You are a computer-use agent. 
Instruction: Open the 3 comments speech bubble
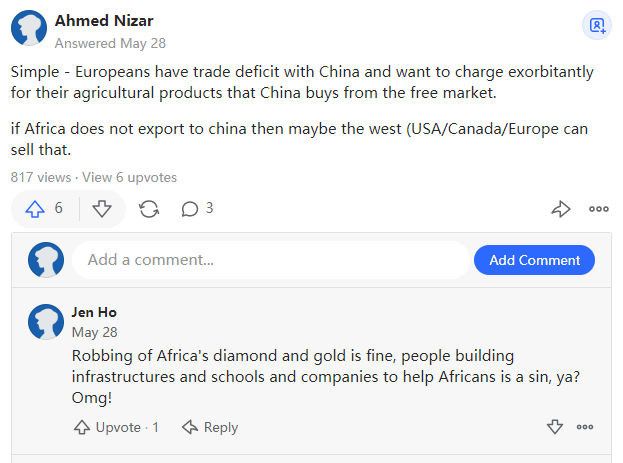coord(196,209)
